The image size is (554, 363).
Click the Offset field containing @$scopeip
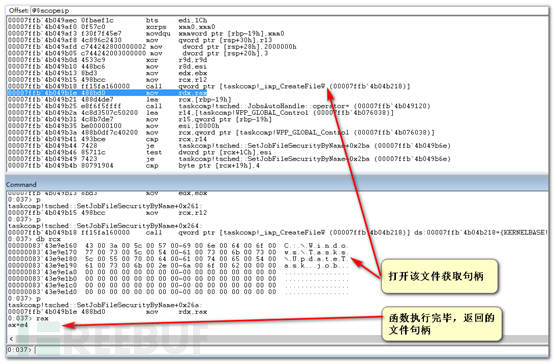click(x=289, y=11)
